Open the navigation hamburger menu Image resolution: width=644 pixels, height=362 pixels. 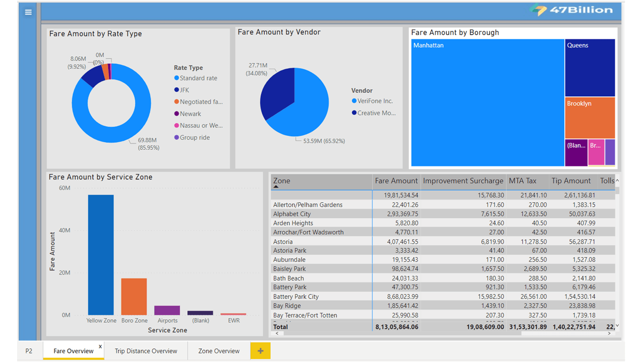point(28,12)
